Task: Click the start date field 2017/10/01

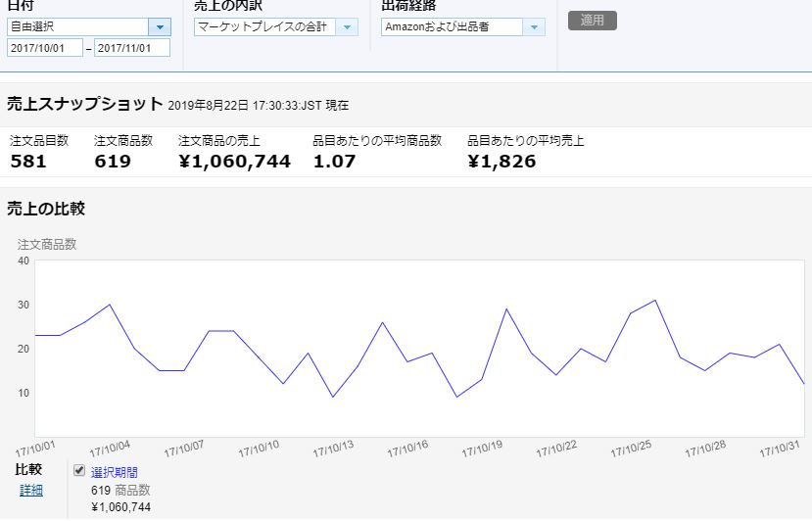Action: [45, 48]
